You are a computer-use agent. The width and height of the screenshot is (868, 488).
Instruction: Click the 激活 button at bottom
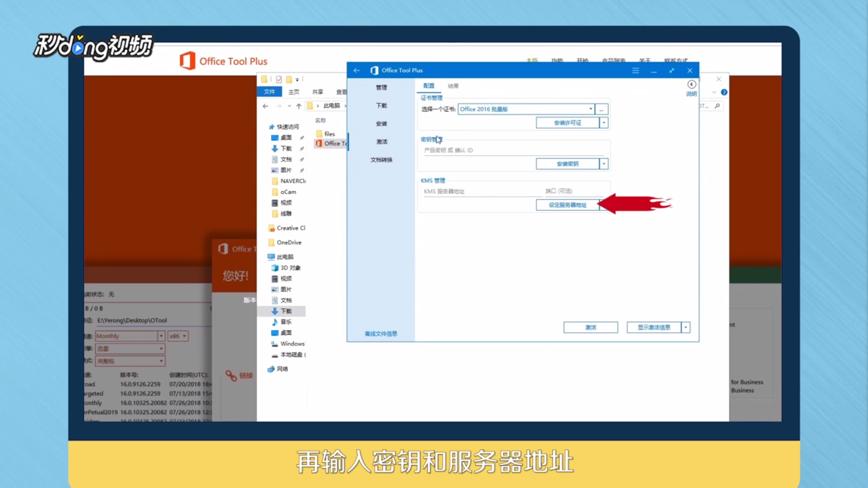[x=591, y=328]
